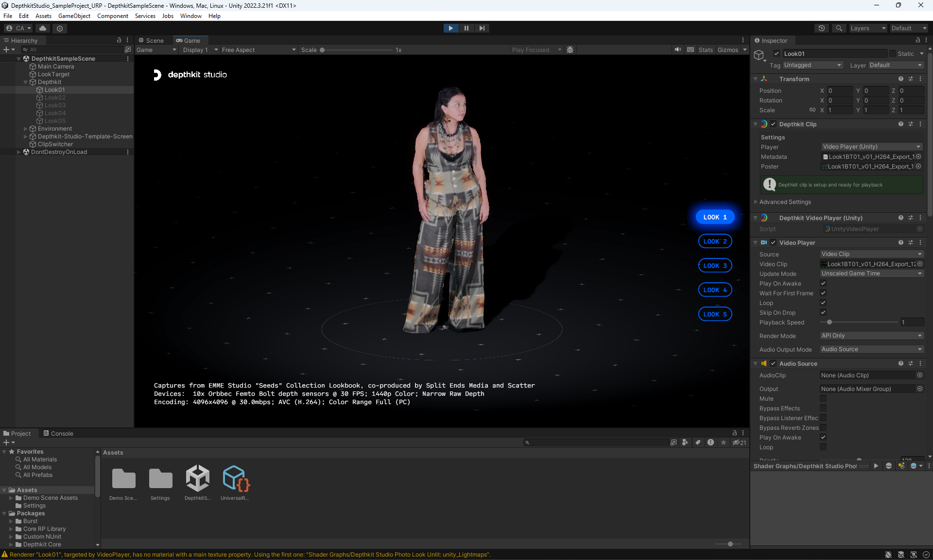Select Look02 in the Hierarchy
The image size is (933, 560).
pos(55,98)
